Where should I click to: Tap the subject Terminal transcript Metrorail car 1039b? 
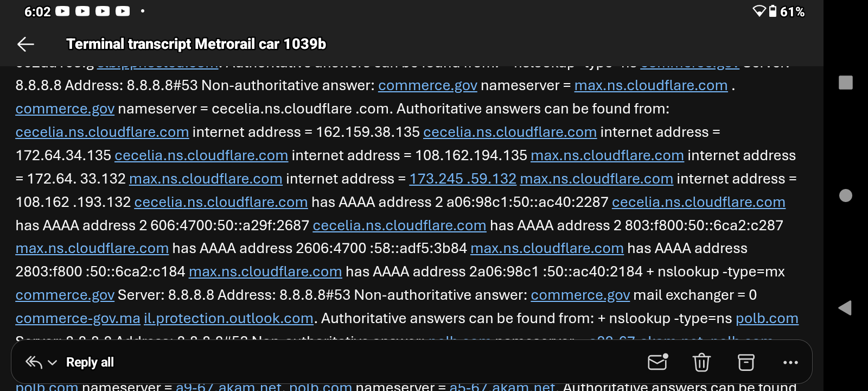click(x=196, y=44)
